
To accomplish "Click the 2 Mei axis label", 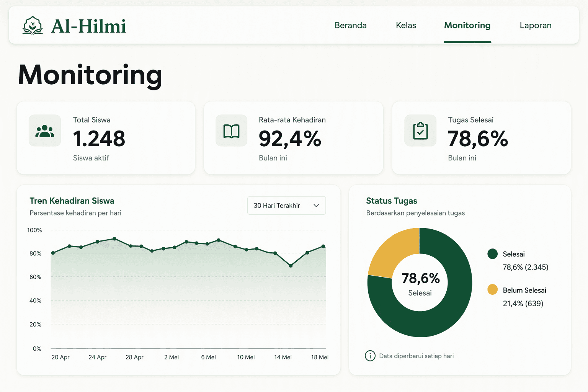I will pyautogui.click(x=171, y=357).
